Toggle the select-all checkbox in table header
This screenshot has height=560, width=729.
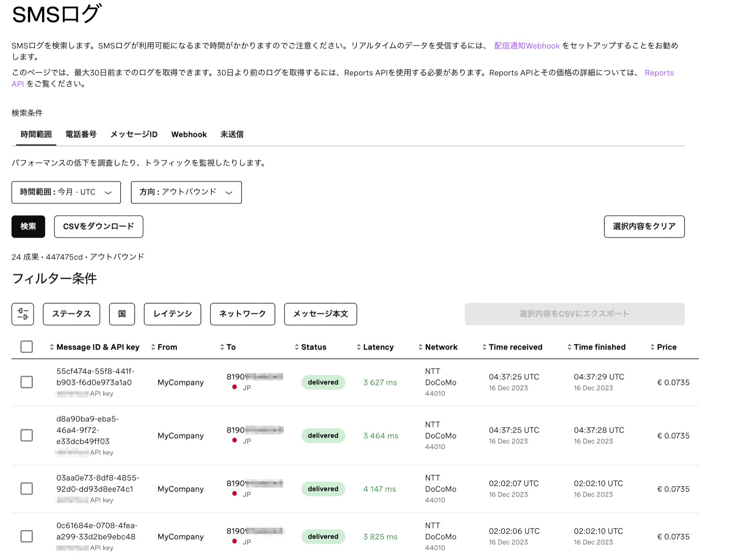26,347
